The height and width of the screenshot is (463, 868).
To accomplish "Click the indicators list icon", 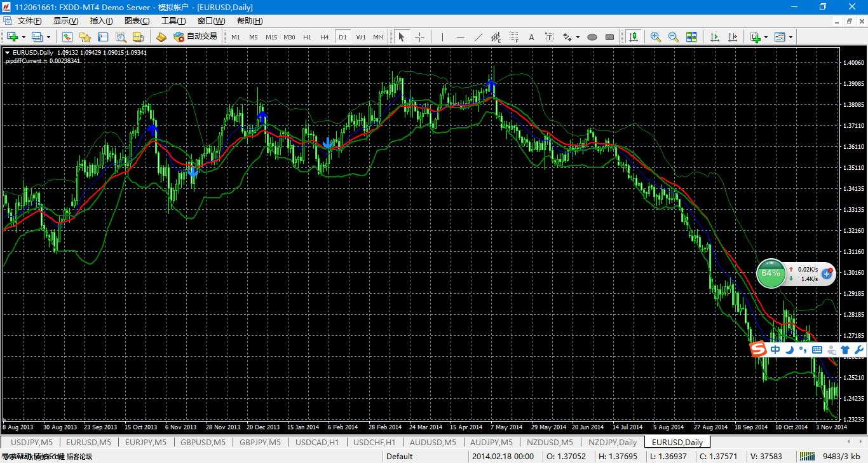I will click(x=756, y=37).
